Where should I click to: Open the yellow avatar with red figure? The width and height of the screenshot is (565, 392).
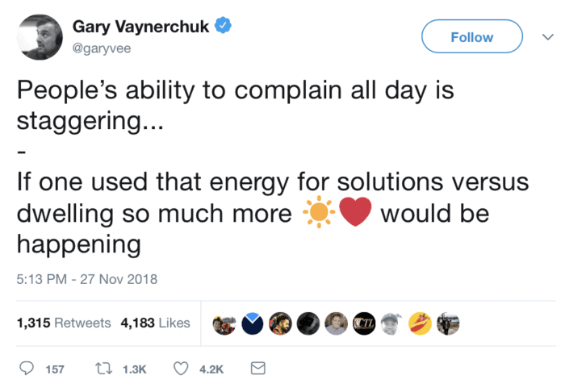point(420,323)
